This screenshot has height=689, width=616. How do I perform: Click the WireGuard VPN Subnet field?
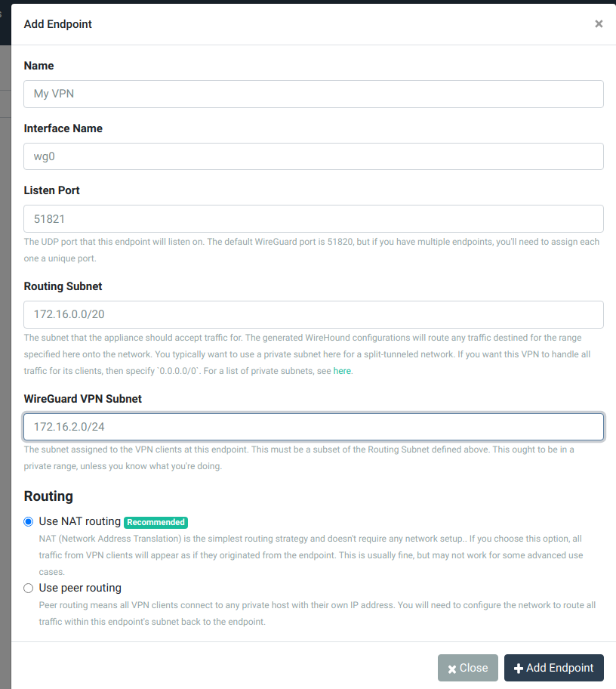[313, 426]
